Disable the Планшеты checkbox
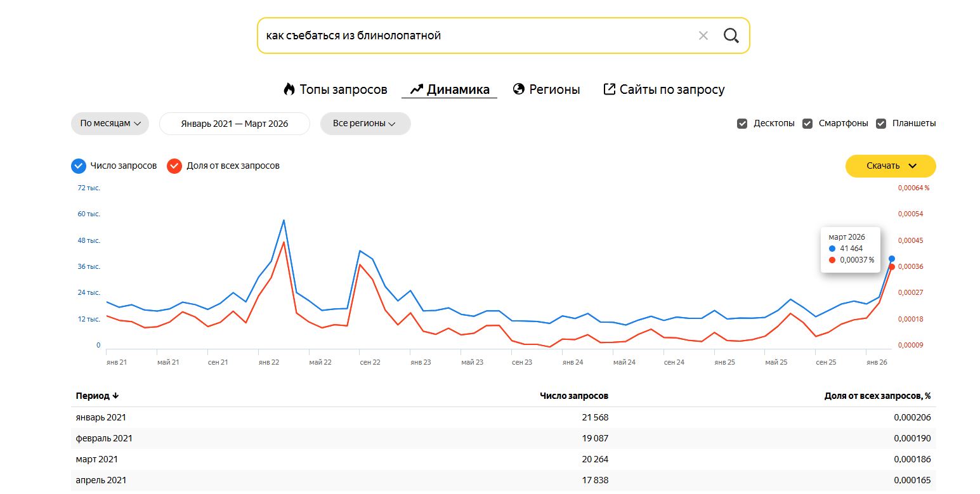This screenshot has width=980, height=494. click(881, 124)
